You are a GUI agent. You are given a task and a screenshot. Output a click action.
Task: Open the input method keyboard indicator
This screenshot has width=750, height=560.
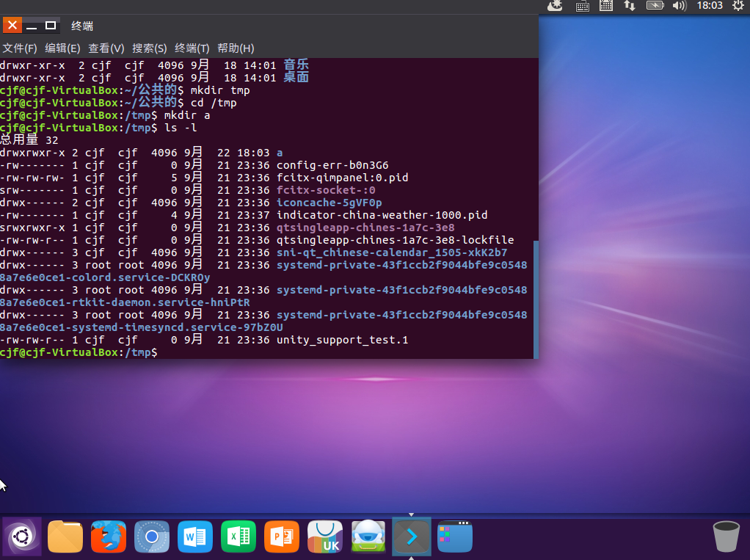tap(582, 6)
